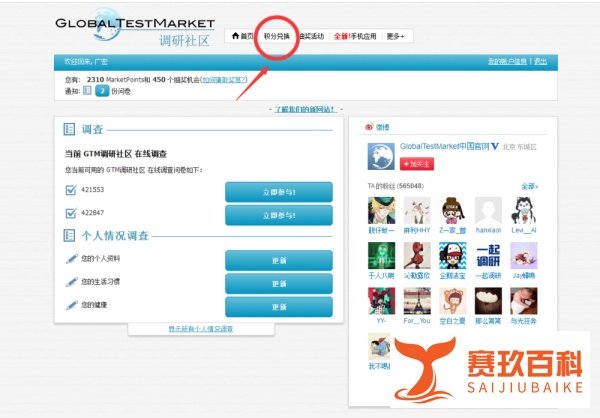Select survey number 421553 text

pos(92,189)
